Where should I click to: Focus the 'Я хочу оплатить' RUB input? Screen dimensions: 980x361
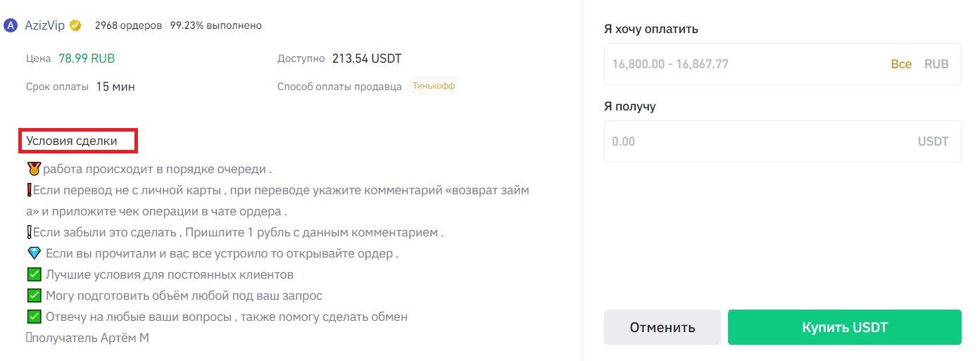[x=782, y=64]
